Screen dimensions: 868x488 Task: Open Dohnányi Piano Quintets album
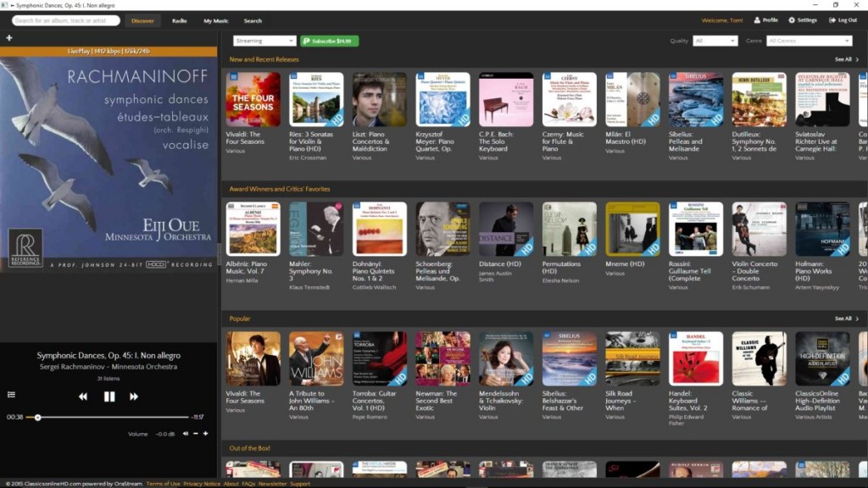click(379, 229)
